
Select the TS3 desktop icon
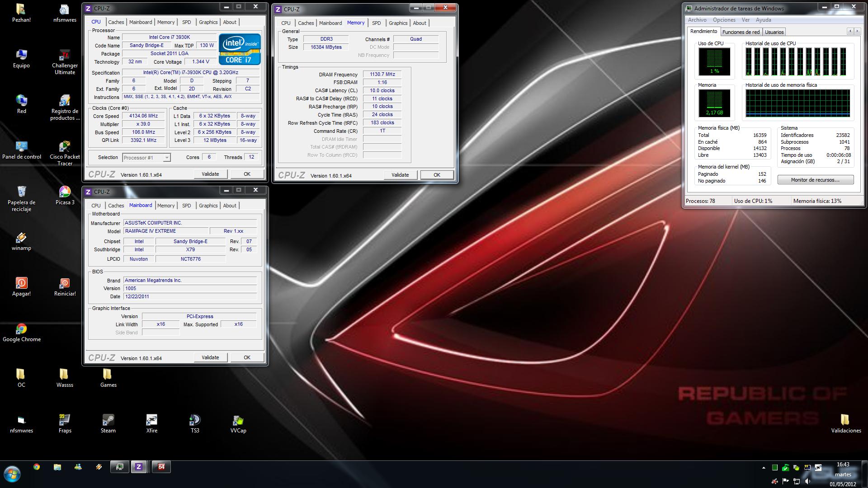pyautogui.click(x=195, y=424)
